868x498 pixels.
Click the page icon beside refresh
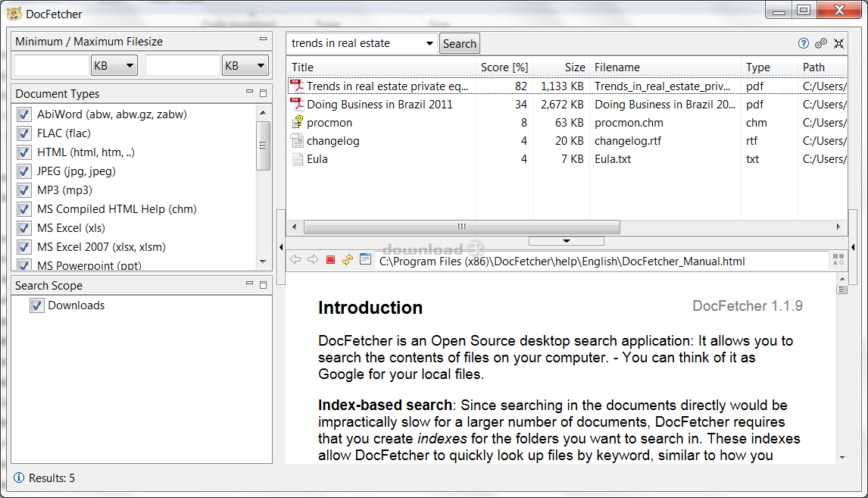(x=365, y=259)
